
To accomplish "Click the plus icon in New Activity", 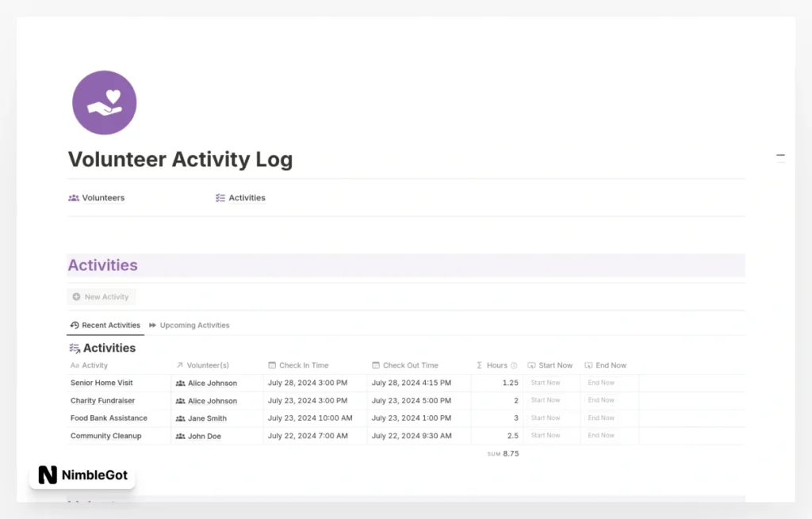I will [x=76, y=296].
